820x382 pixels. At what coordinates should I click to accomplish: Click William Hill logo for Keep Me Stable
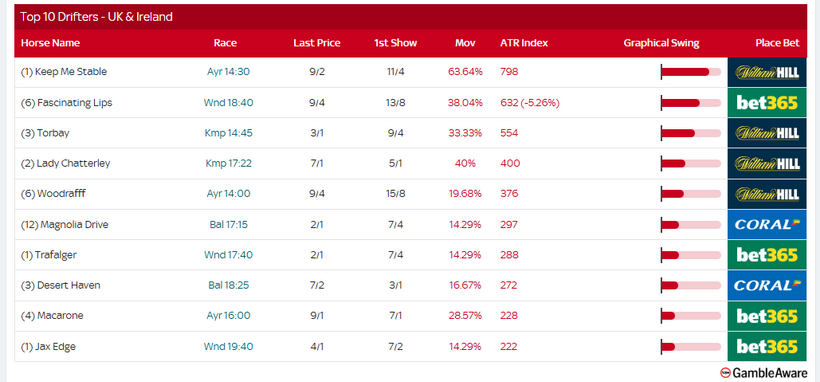pyautogui.click(x=767, y=72)
